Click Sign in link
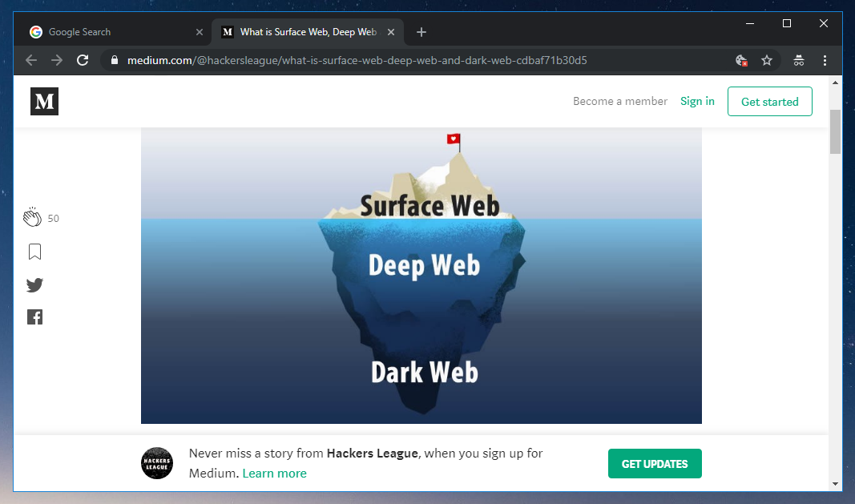 (x=697, y=102)
